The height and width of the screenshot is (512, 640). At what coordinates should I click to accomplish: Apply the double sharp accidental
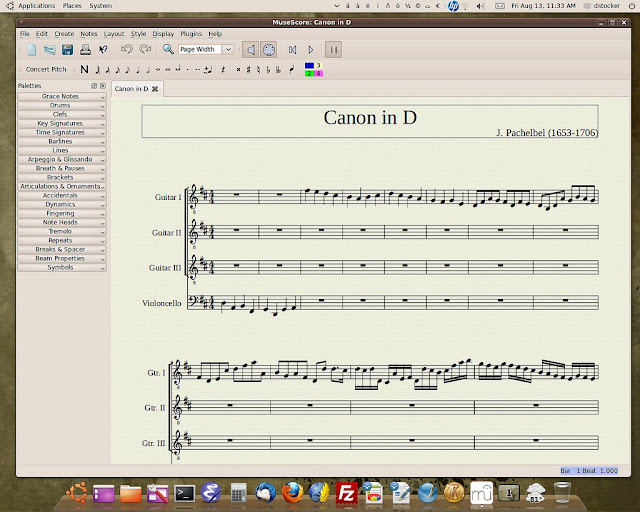click(238, 70)
